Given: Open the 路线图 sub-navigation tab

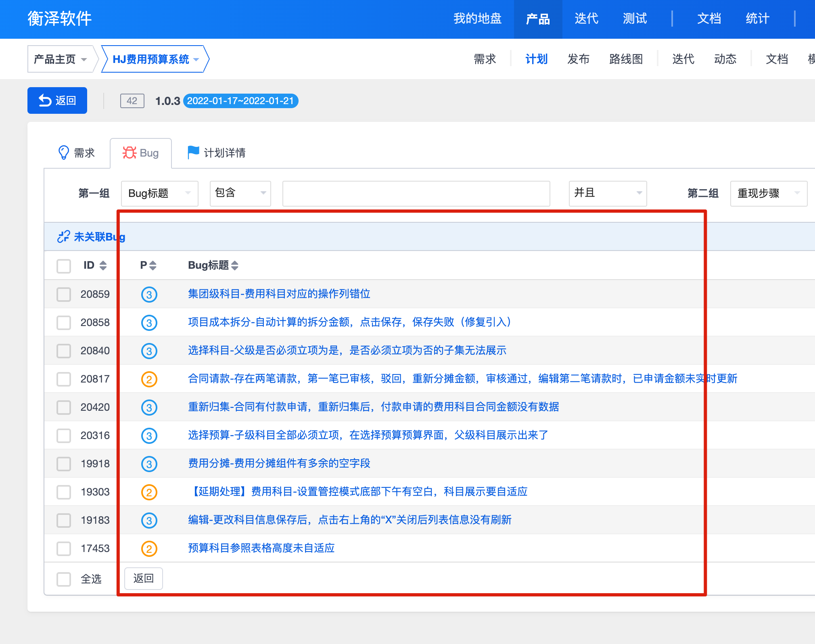Looking at the screenshot, I should point(626,59).
